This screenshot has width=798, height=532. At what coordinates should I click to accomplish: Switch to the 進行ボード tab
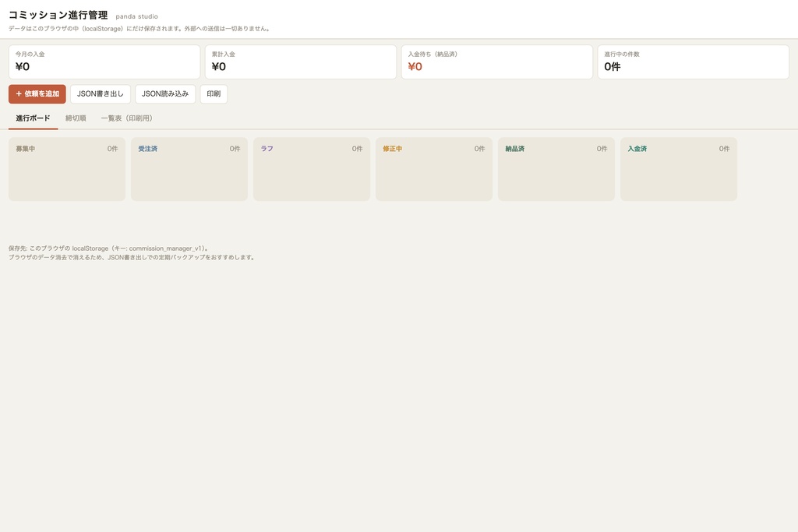point(33,118)
